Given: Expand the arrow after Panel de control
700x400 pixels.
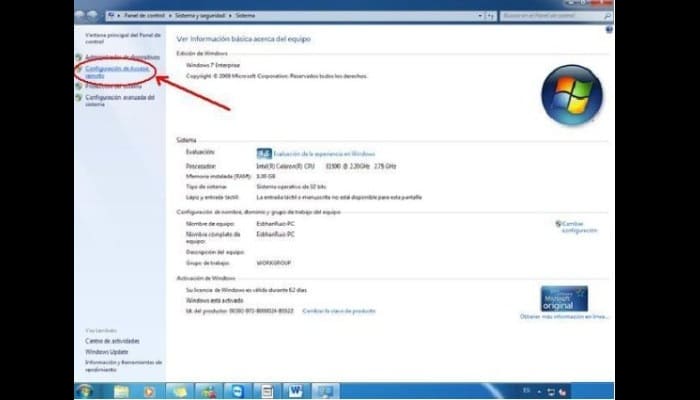Looking at the screenshot, I should tap(170, 16).
